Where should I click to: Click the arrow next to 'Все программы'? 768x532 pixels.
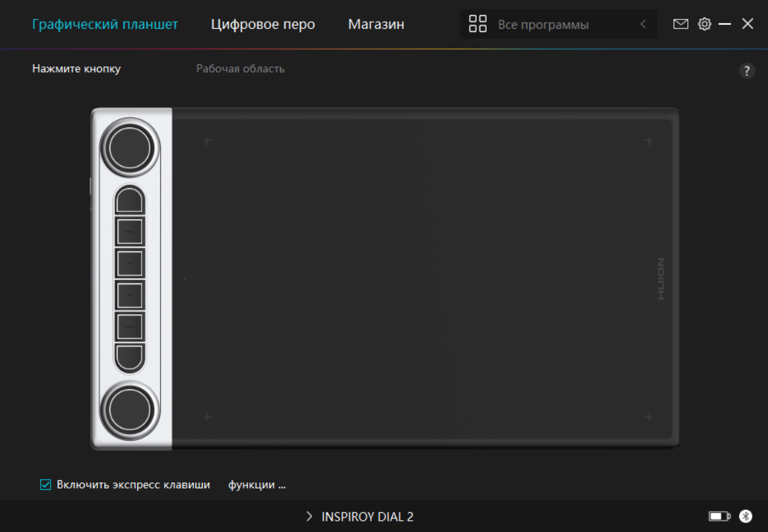pos(643,24)
